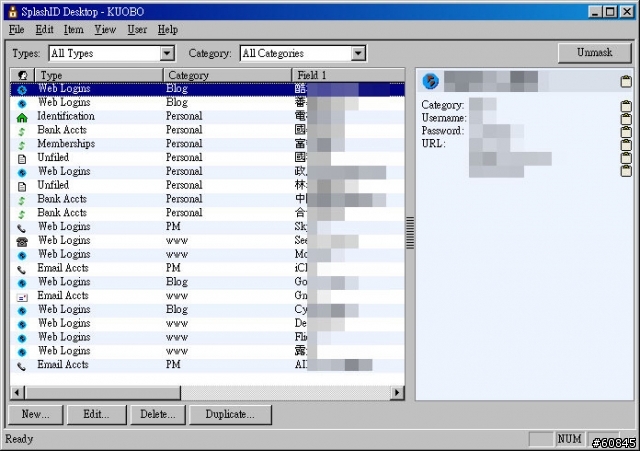The image size is (640, 451).
Task: Click the green house icon for Identification
Action: (x=22, y=118)
